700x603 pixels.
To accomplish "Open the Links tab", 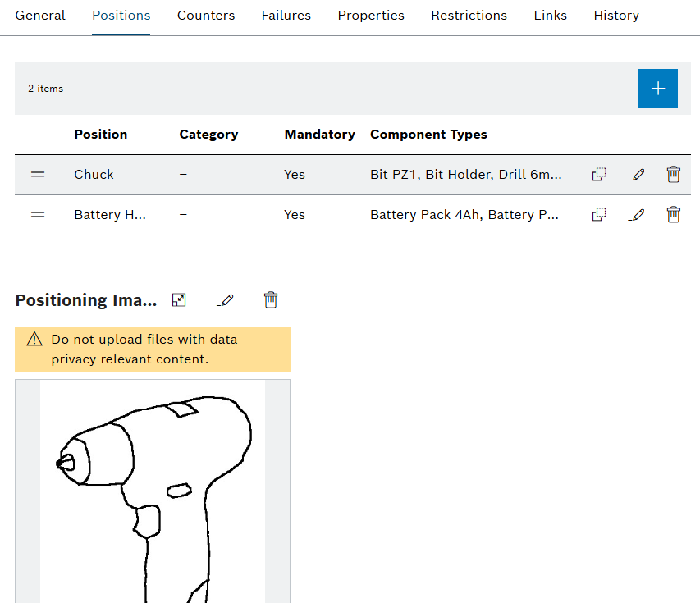I will (x=551, y=15).
